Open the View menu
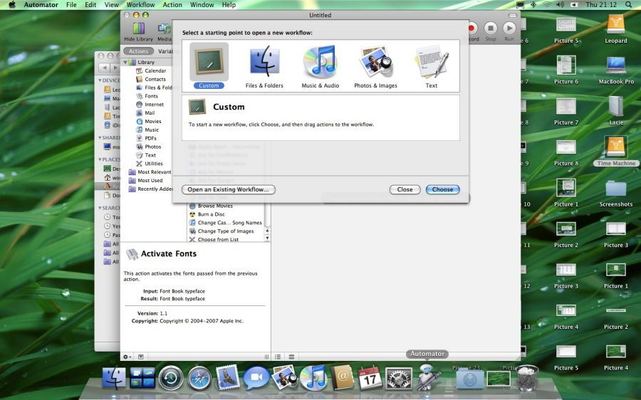 111,5
